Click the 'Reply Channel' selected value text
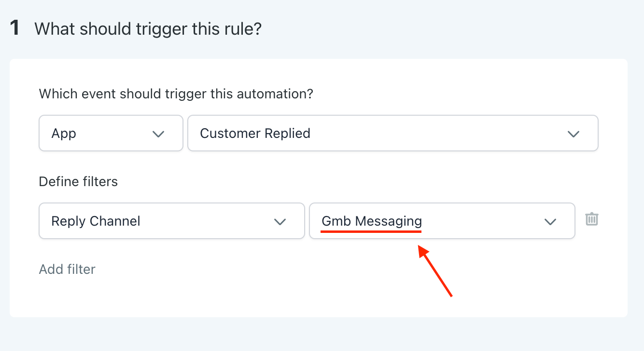This screenshot has width=644, height=351. click(x=96, y=221)
